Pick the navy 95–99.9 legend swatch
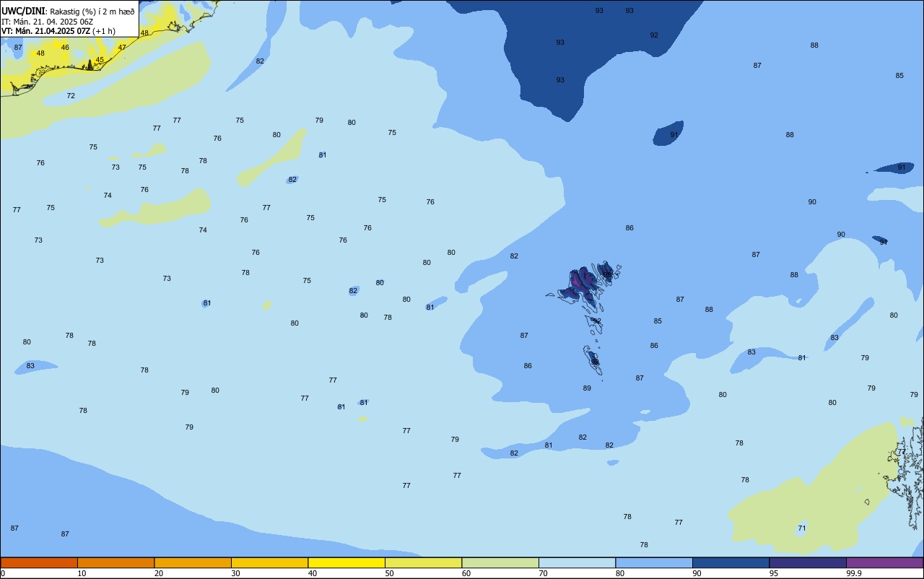Image resolution: width=924 pixels, height=579 pixels. click(x=808, y=562)
